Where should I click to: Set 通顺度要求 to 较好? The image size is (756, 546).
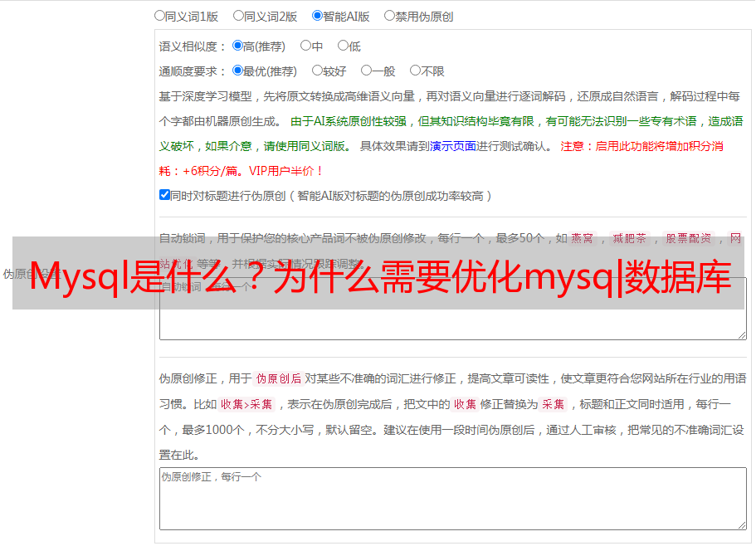[317, 71]
